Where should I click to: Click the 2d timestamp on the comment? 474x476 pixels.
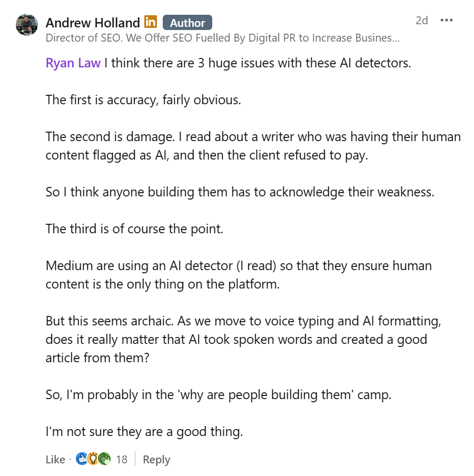(422, 19)
